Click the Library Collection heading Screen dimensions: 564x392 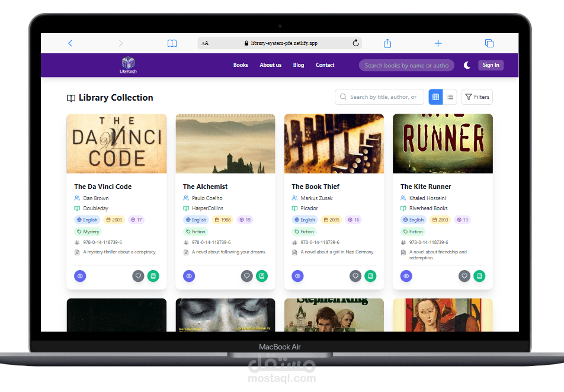[x=116, y=98]
